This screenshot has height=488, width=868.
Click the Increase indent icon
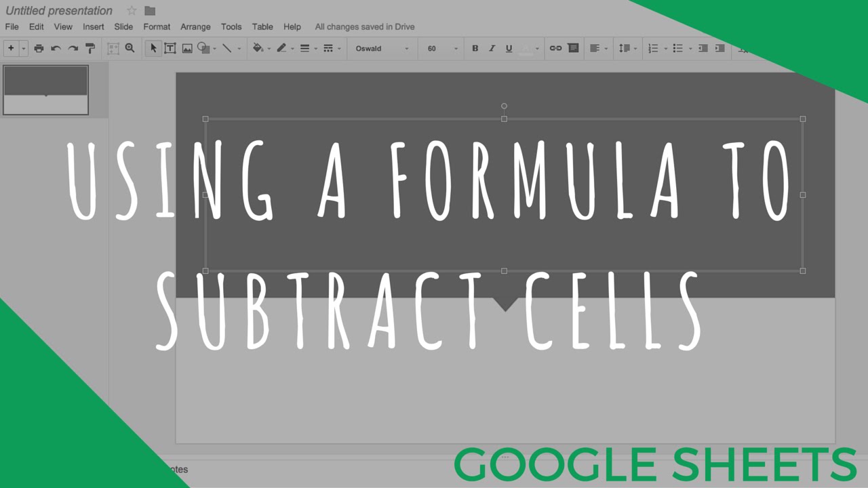pos(720,48)
